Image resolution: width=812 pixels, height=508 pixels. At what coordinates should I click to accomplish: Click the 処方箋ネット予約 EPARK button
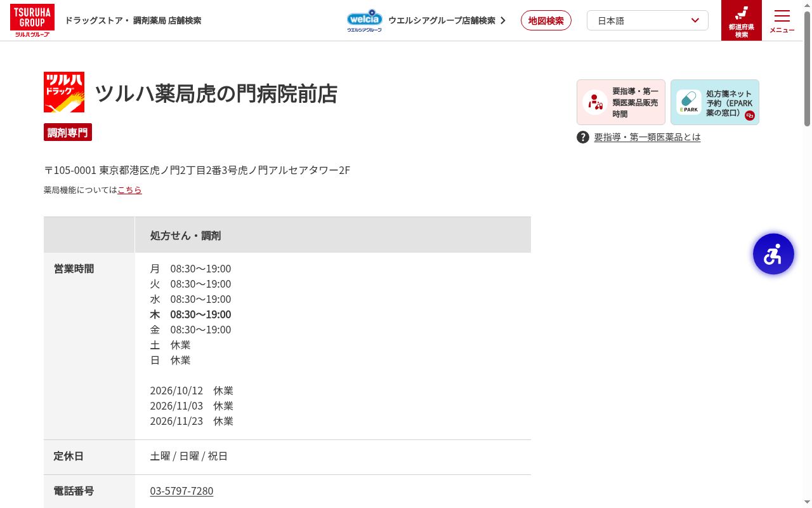coord(715,102)
